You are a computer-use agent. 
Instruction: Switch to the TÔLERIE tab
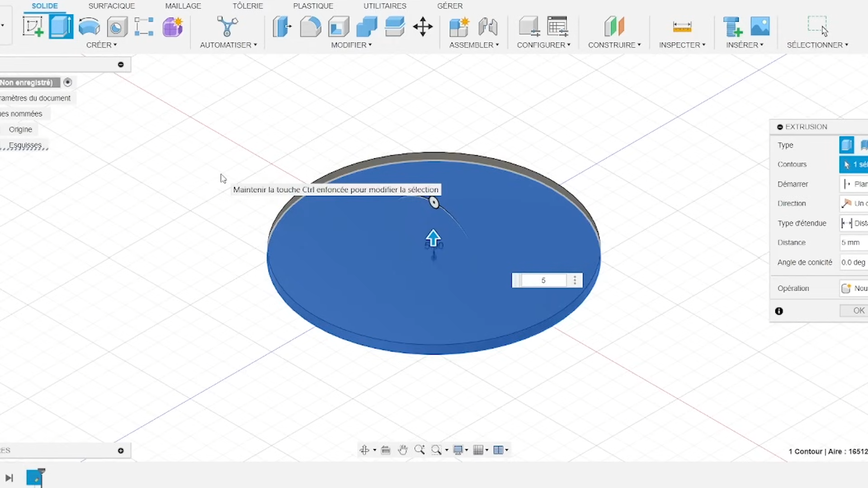click(248, 6)
